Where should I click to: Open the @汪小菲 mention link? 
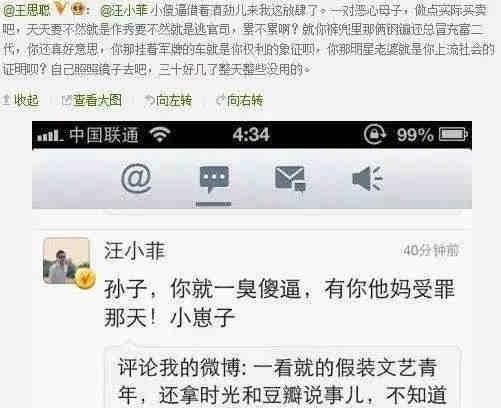(x=124, y=11)
